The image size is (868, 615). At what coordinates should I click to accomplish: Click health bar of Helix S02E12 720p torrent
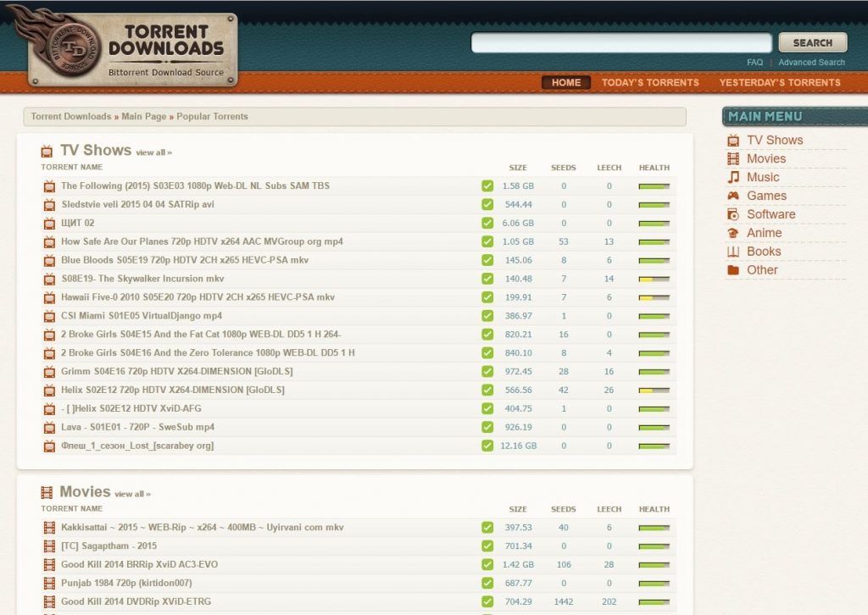point(654,391)
